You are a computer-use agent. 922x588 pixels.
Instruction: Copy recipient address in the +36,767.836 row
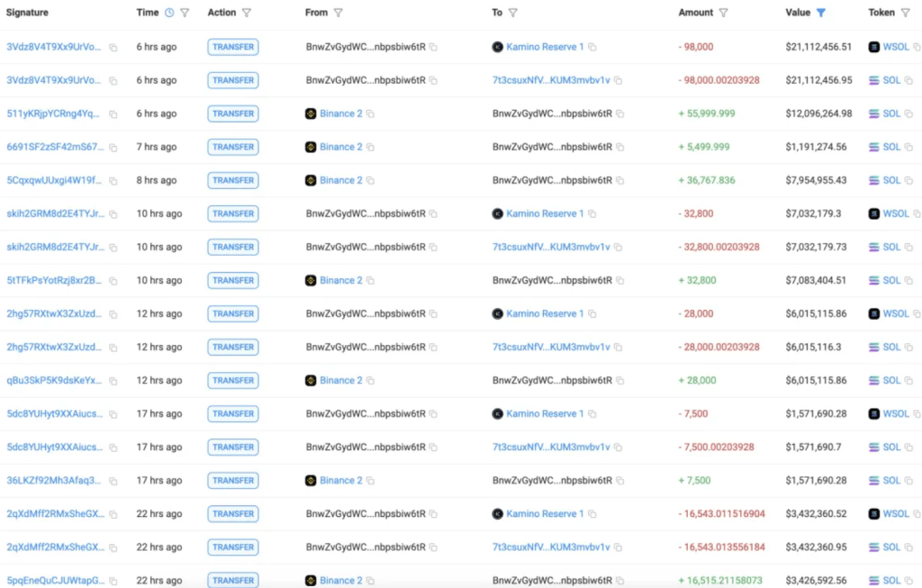619,180
